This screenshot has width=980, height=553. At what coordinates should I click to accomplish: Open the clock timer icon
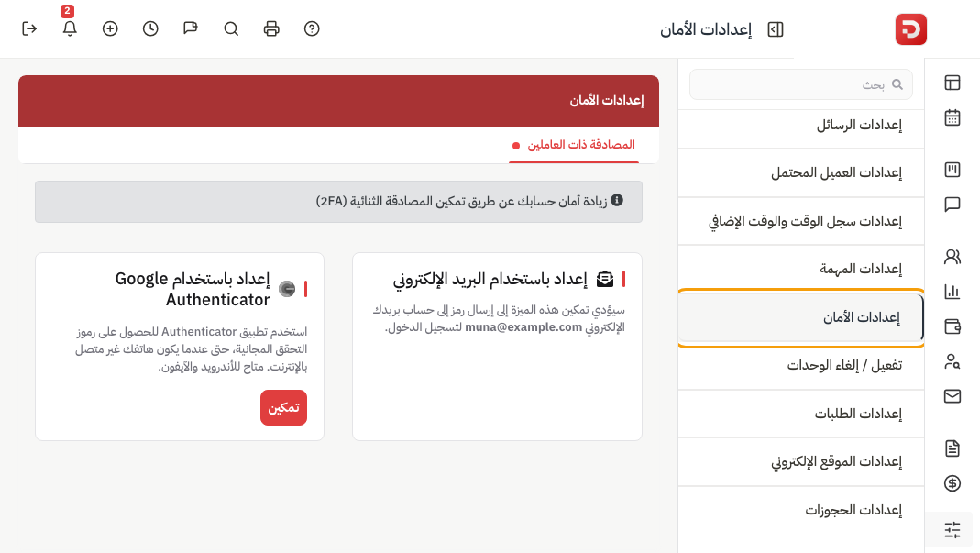[150, 28]
